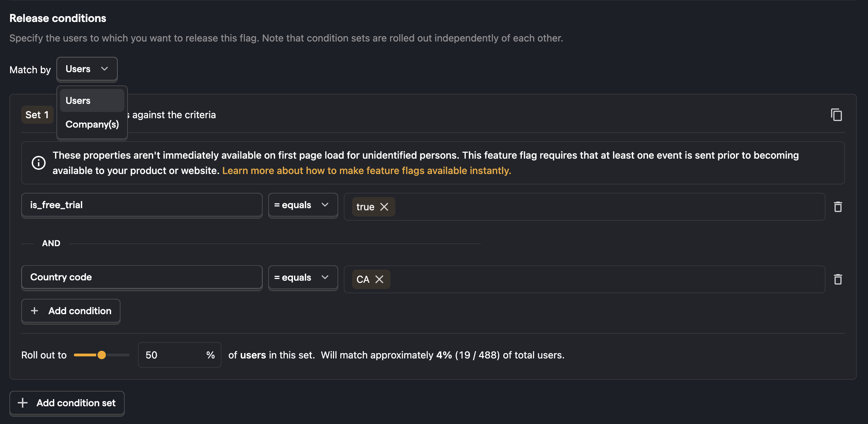Click the copy/duplicate Set 1 icon
The height and width of the screenshot is (424, 868).
(x=836, y=115)
